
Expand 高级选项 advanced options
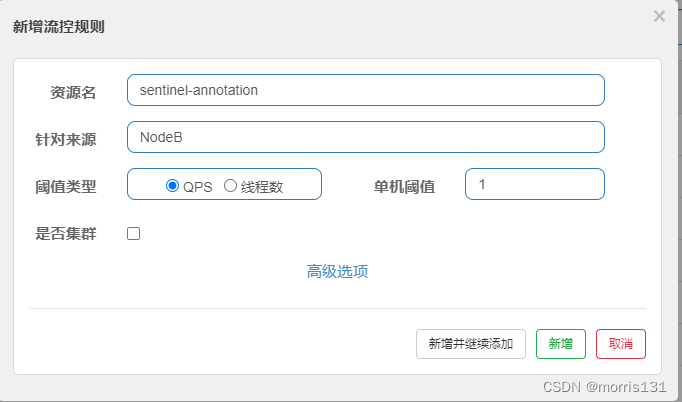[x=337, y=271]
